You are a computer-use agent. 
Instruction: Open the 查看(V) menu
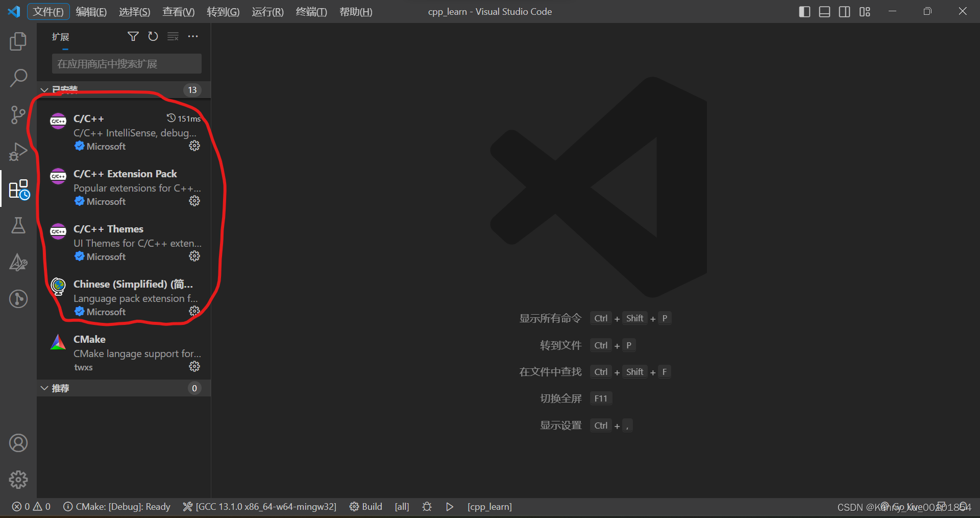point(179,12)
